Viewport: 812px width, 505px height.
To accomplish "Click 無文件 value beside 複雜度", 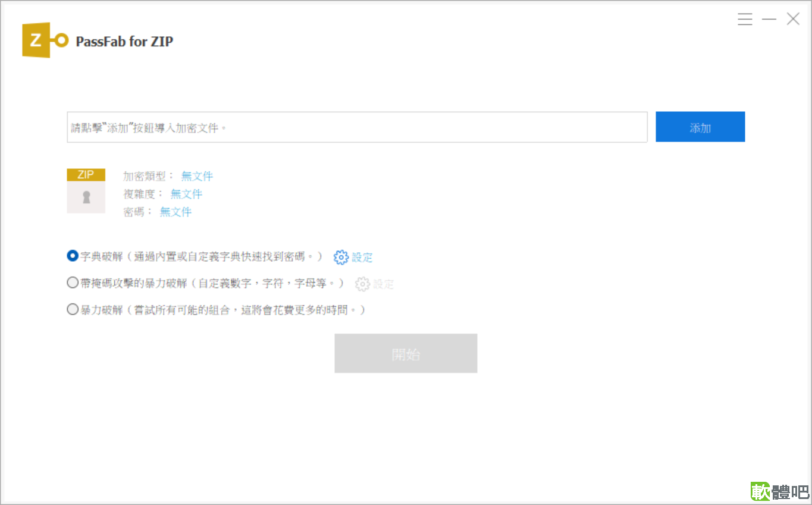I will 186,194.
